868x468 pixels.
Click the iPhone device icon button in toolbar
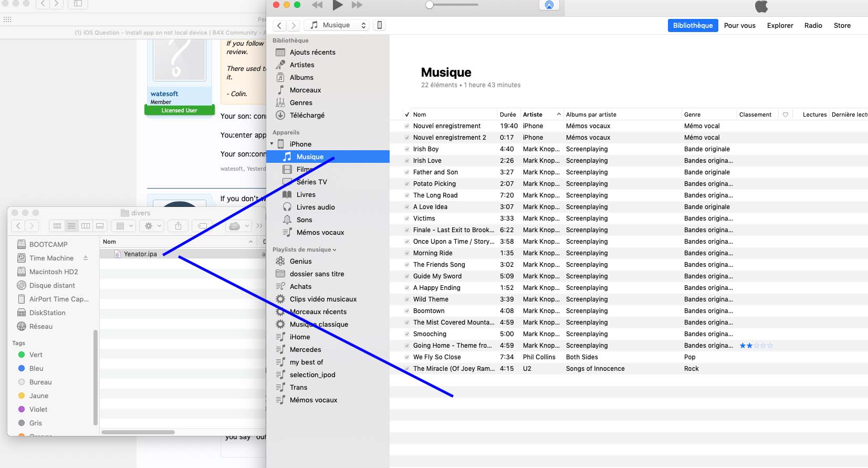click(380, 25)
